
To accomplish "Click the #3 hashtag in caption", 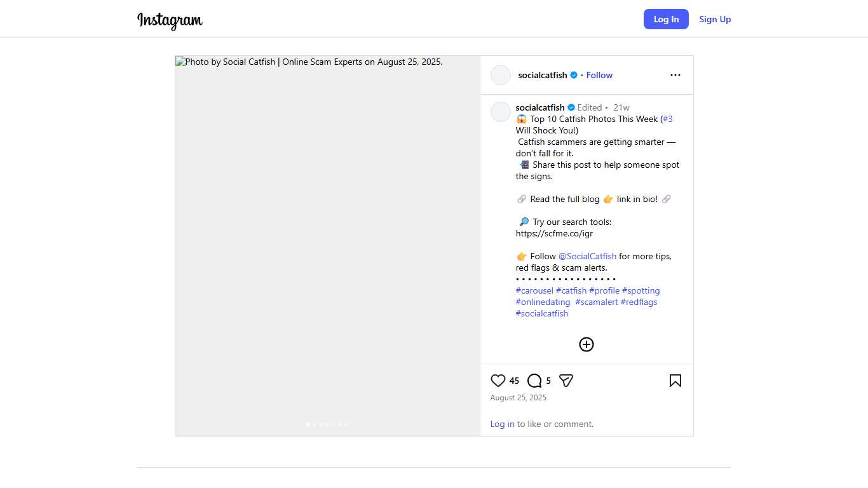I will pyautogui.click(x=668, y=119).
